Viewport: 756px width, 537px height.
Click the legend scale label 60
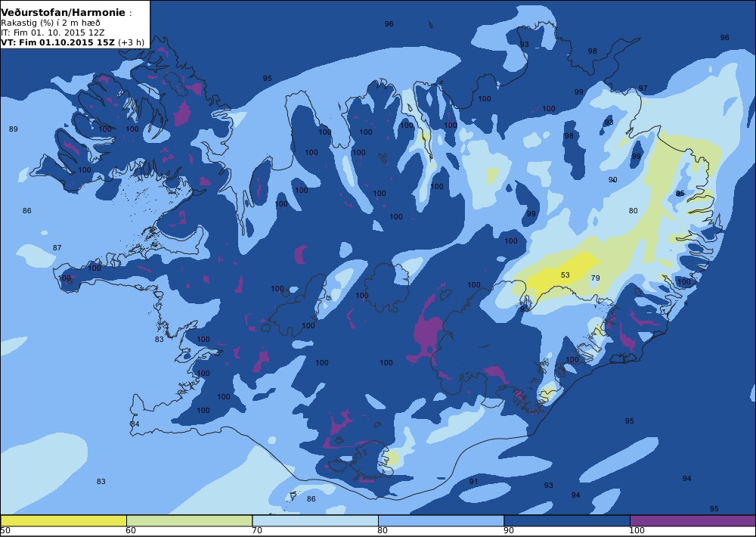pos(131,531)
